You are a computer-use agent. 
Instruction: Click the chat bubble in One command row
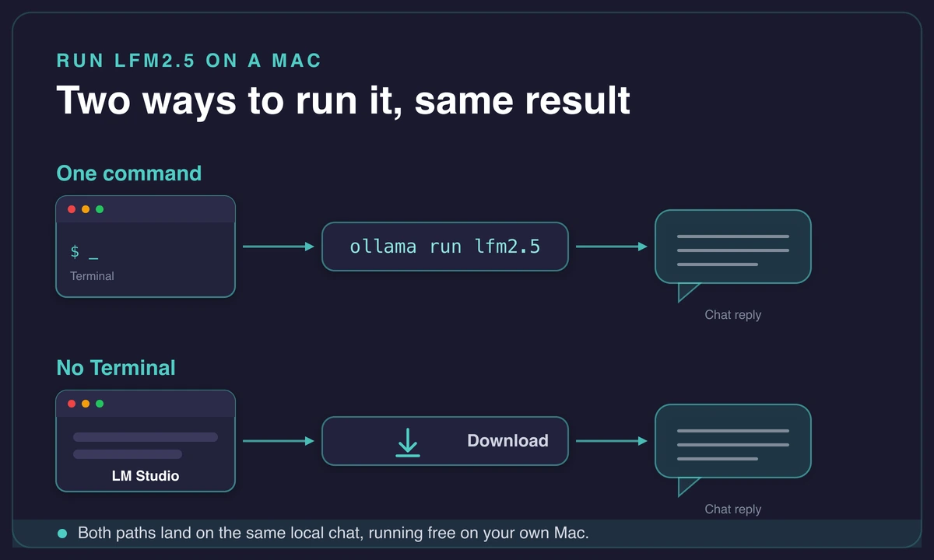[733, 254]
